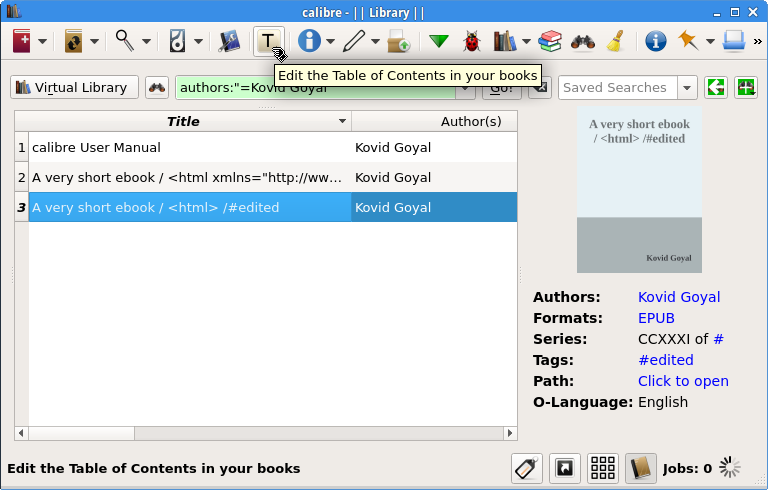Click the right arrow of horizontal scrollbar

[x=510, y=433]
